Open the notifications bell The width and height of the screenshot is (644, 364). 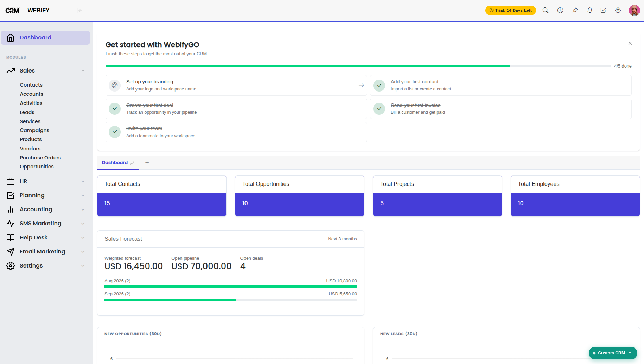point(590,10)
